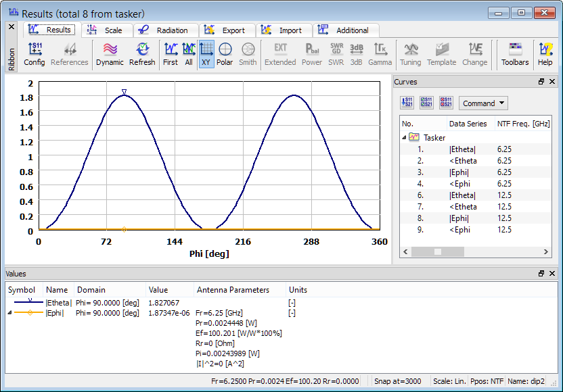Viewport: 563px width, 392px height.
Task: Open the Toolbars options
Action: coord(515,54)
